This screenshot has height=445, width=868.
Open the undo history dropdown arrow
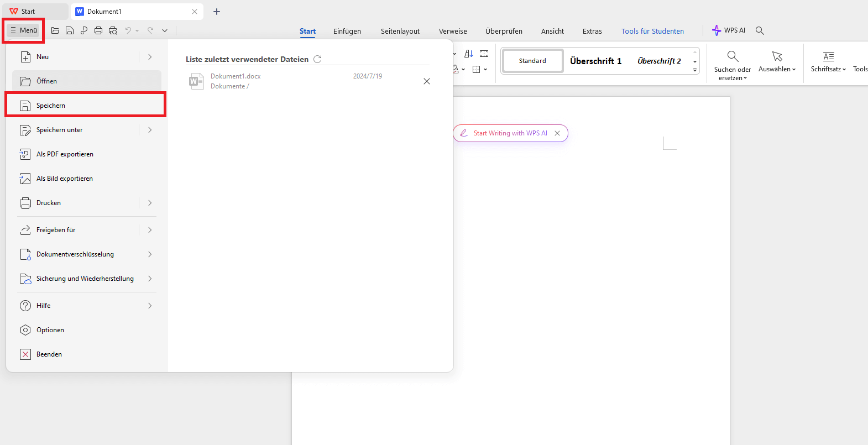[x=137, y=31]
